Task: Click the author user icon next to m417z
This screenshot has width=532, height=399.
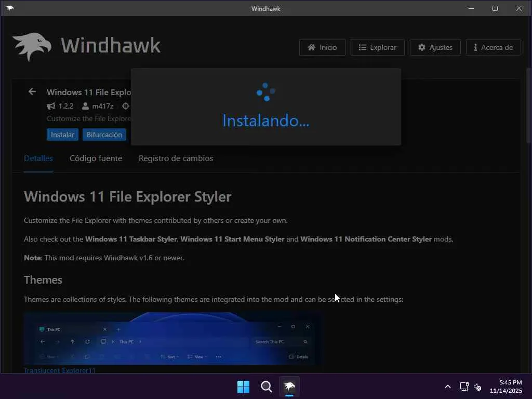Action: tap(86, 106)
